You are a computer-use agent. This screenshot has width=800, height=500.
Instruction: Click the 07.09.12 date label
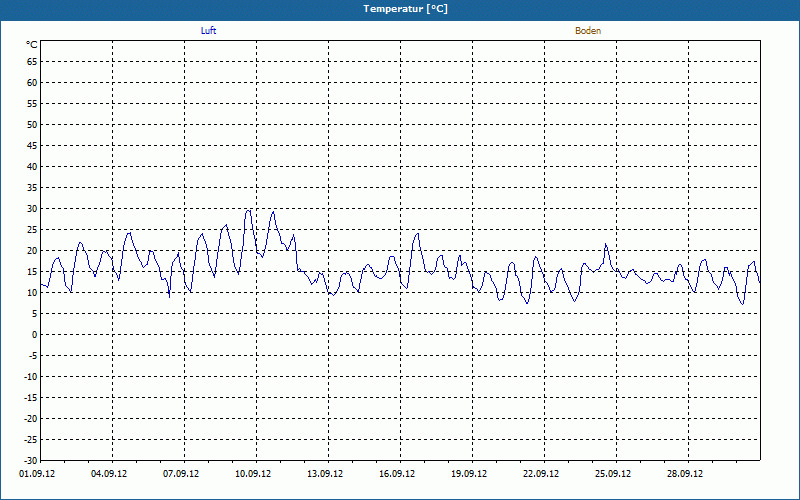pyautogui.click(x=181, y=474)
